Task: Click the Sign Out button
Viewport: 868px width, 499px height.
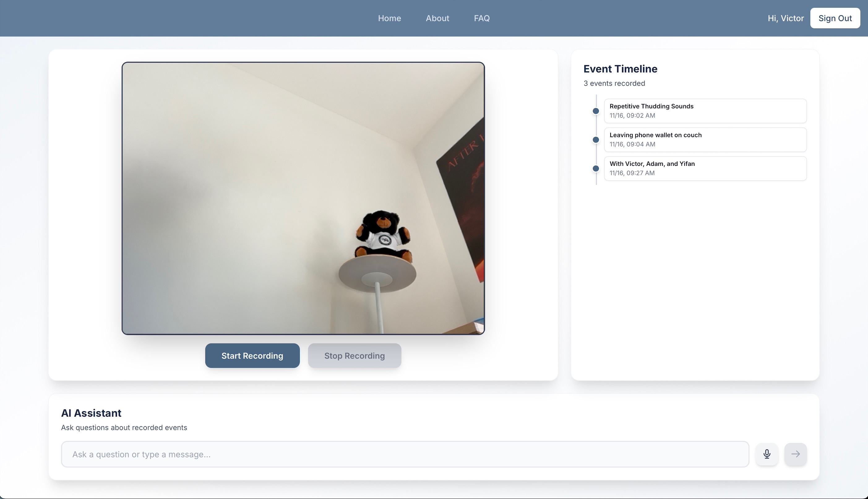Action: click(x=835, y=18)
